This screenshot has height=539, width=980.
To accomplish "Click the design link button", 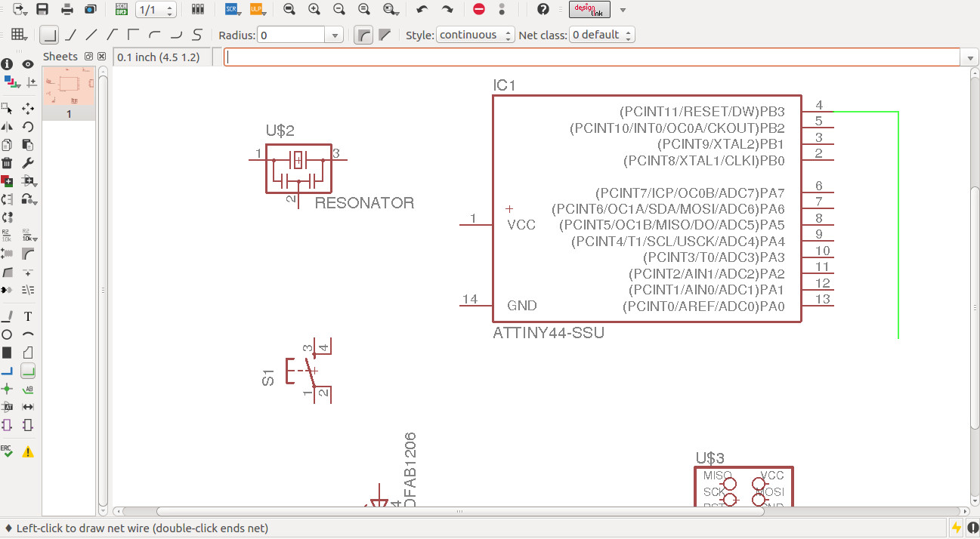I will pos(589,10).
